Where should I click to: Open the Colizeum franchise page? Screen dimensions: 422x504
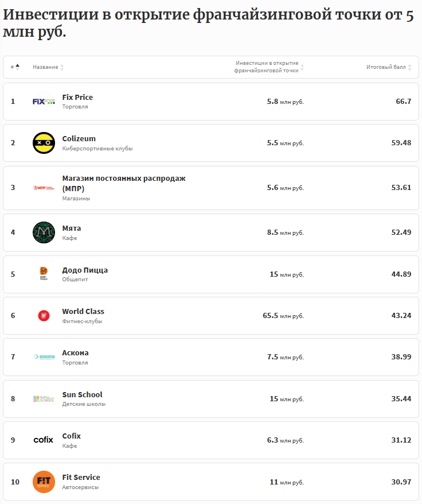tap(79, 138)
